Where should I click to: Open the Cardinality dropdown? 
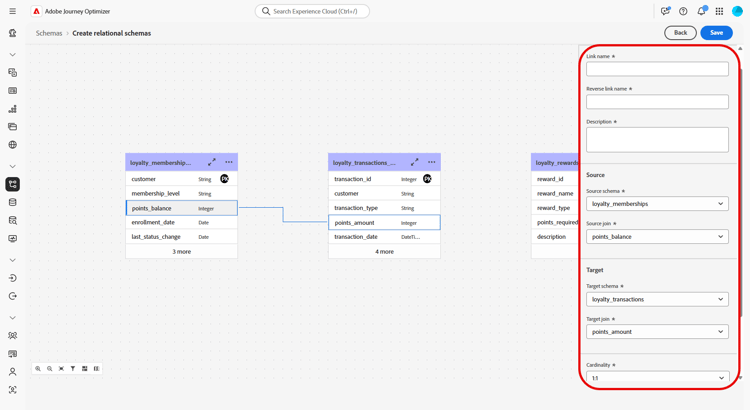pos(657,377)
